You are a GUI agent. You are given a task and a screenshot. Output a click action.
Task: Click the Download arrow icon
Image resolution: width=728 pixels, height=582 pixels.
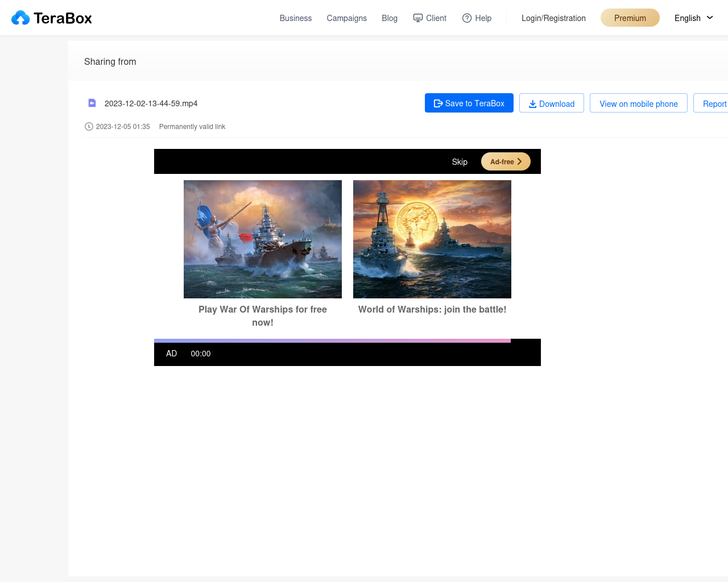tap(533, 103)
